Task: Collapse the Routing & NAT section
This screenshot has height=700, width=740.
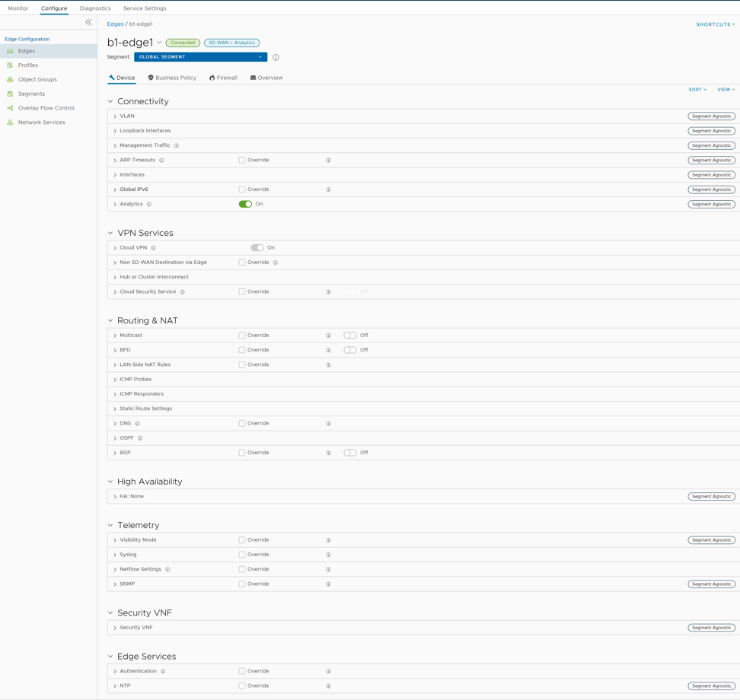Action: click(110, 321)
